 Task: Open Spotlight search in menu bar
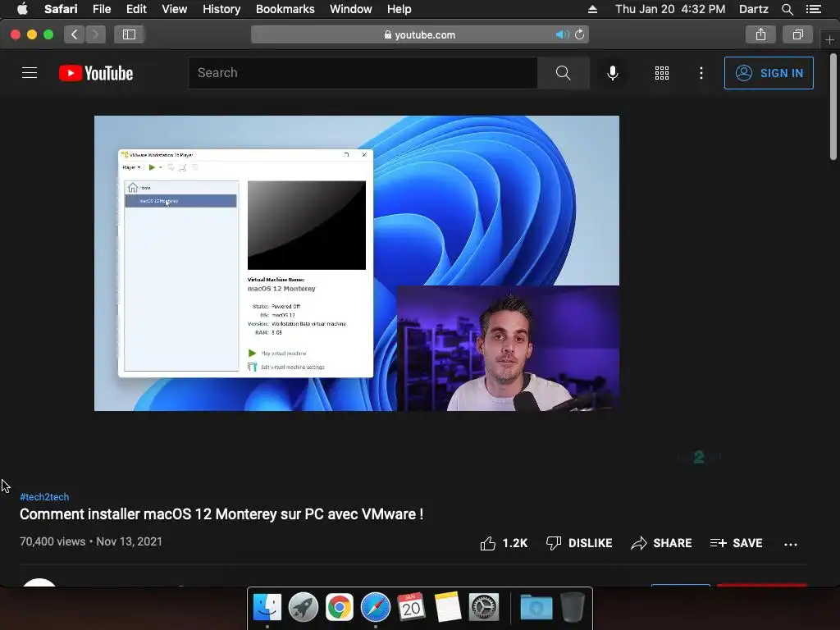coord(787,9)
